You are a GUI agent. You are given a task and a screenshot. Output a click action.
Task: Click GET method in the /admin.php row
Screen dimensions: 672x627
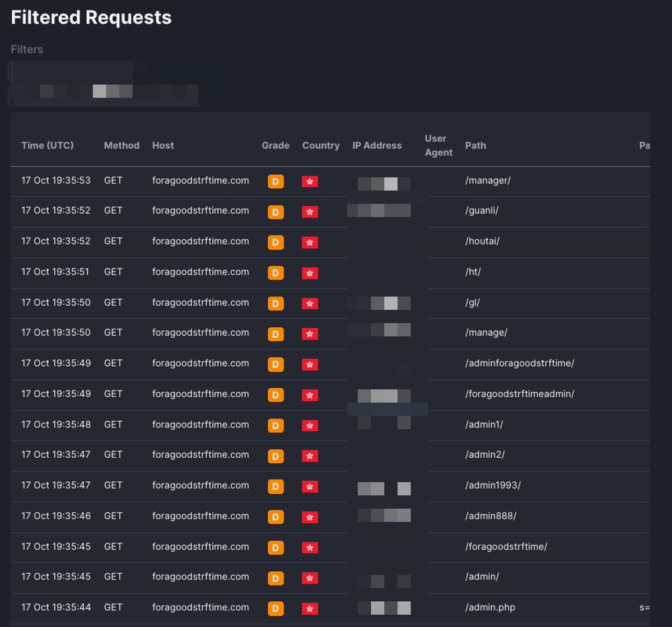113,607
